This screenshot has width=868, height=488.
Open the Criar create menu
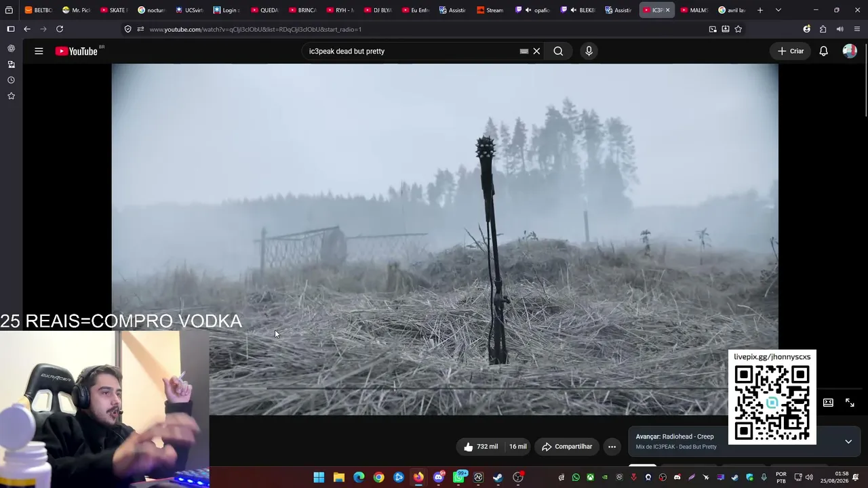point(791,51)
